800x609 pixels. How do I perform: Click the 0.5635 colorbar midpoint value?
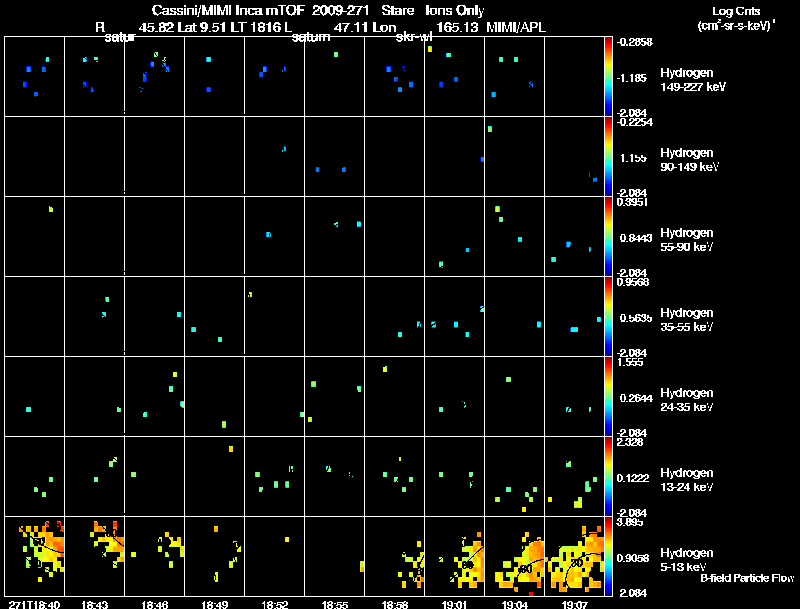635,318
